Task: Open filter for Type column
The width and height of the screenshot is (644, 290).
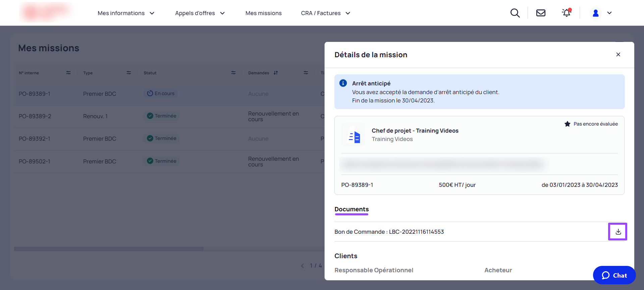Action: point(129,73)
